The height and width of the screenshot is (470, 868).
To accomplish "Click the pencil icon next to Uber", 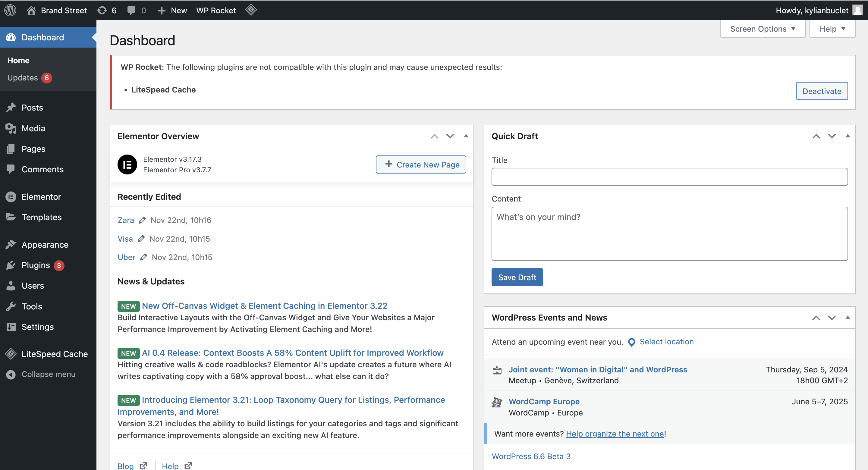I will coord(144,257).
